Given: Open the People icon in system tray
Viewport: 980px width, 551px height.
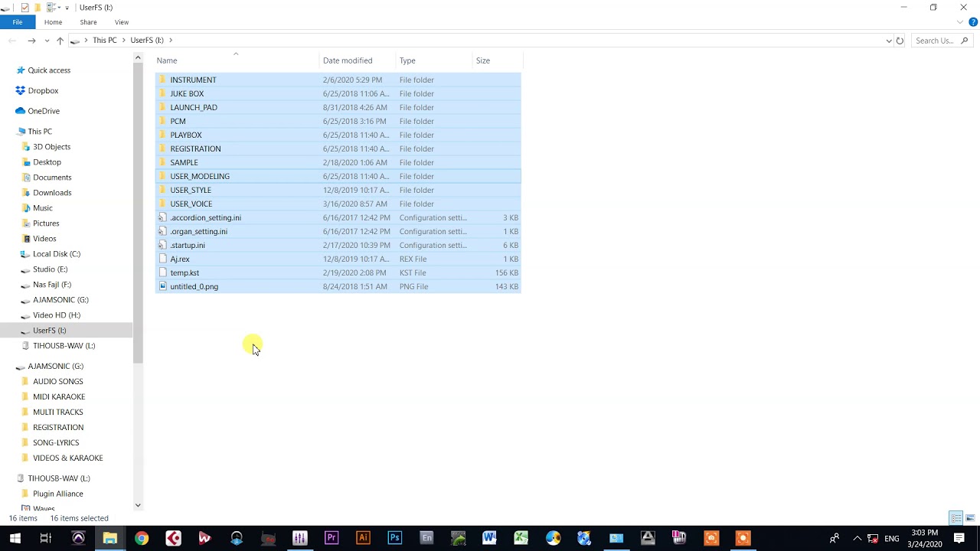Looking at the screenshot, I should click(835, 539).
